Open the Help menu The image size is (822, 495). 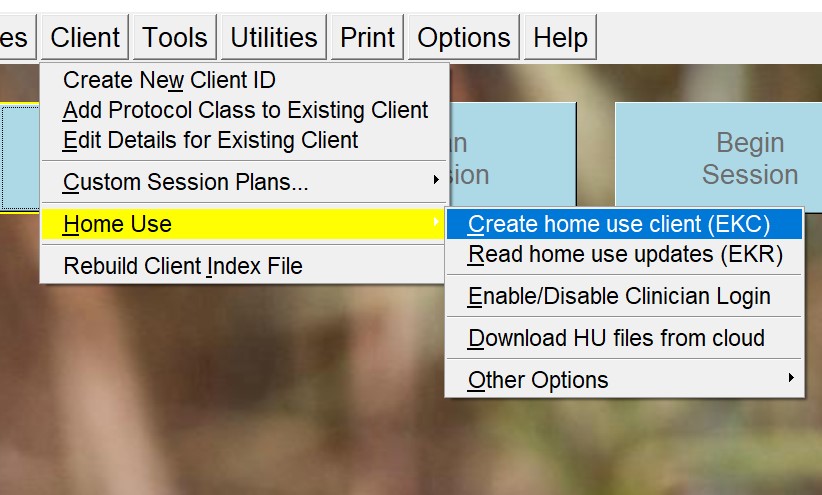tap(560, 37)
